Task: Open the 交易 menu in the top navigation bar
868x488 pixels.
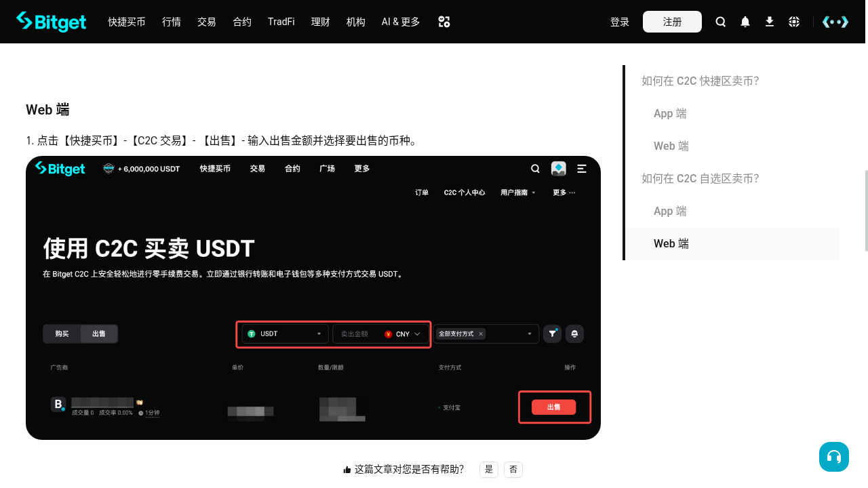Action: (207, 22)
